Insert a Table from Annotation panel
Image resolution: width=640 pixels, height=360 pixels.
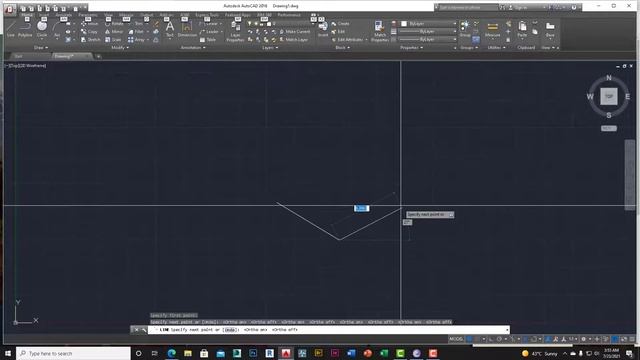[x=208, y=40]
